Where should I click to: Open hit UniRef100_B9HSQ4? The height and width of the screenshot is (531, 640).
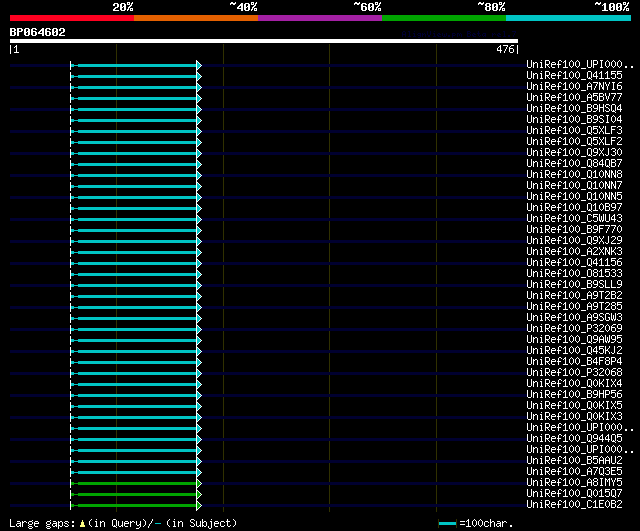(574, 109)
